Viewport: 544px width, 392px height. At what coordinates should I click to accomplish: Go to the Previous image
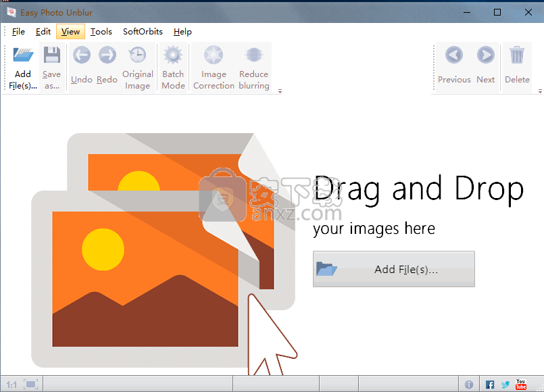[454, 55]
